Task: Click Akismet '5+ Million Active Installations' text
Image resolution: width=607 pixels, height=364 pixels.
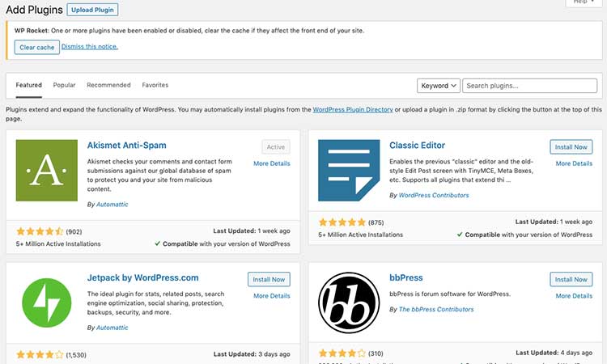Action: coord(58,243)
